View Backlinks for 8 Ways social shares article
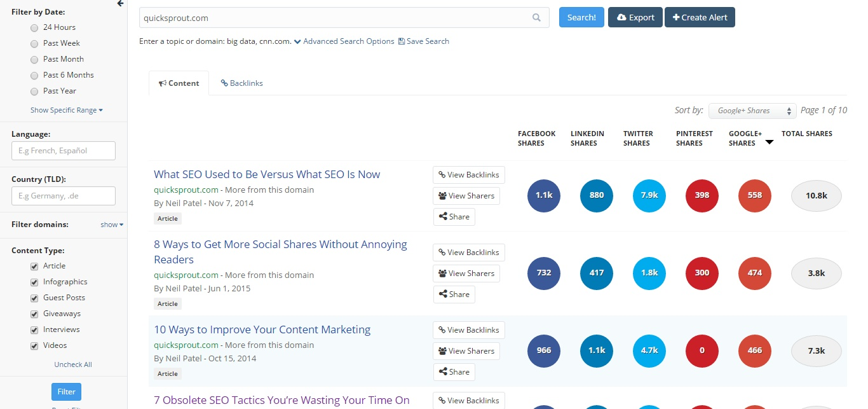 [469, 253]
